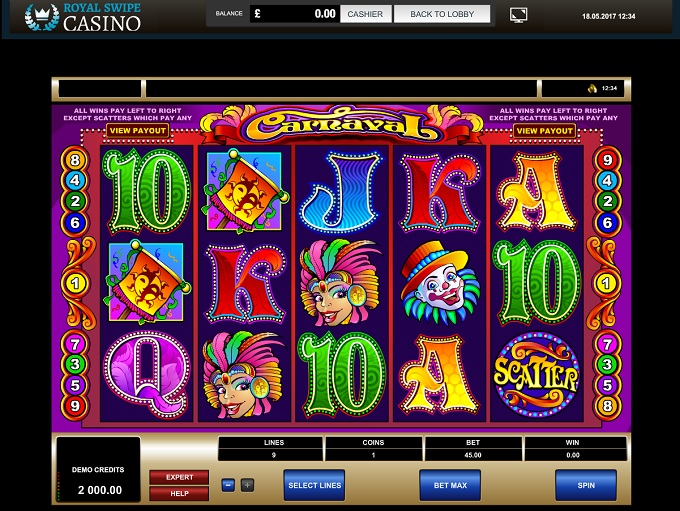Select payline 9 badge at top-right
680x511 pixels.
[x=607, y=160]
